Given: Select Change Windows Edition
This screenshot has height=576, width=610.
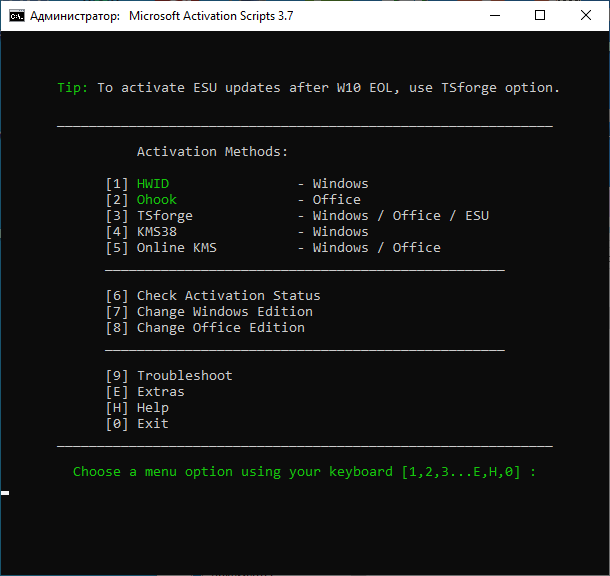Looking at the screenshot, I should click(x=224, y=312).
